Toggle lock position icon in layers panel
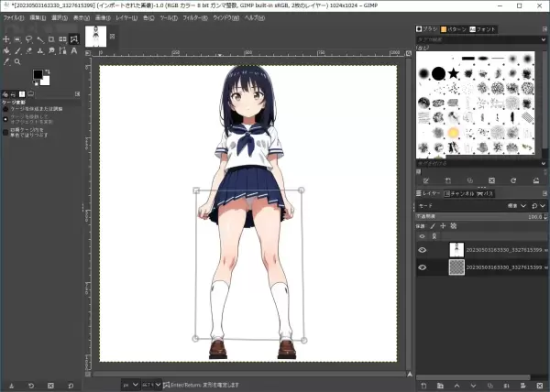The height and width of the screenshot is (392, 550). pyautogui.click(x=443, y=226)
